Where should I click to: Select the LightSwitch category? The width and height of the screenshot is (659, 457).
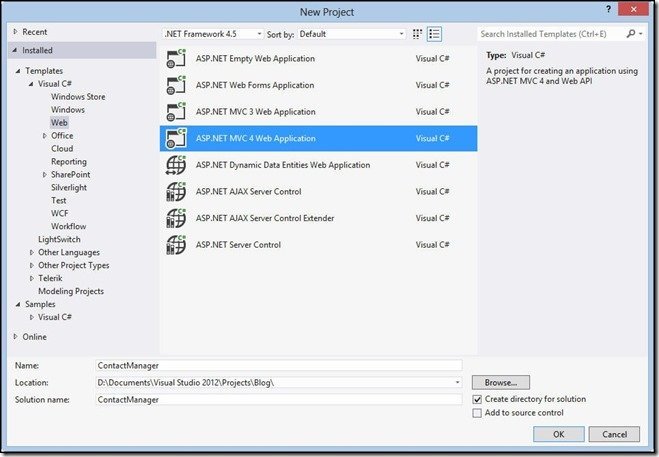click(59, 239)
